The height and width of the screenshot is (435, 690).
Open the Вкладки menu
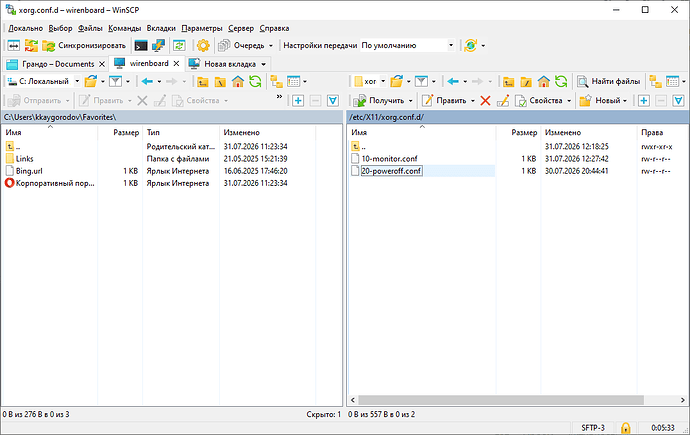click(161, 28)
